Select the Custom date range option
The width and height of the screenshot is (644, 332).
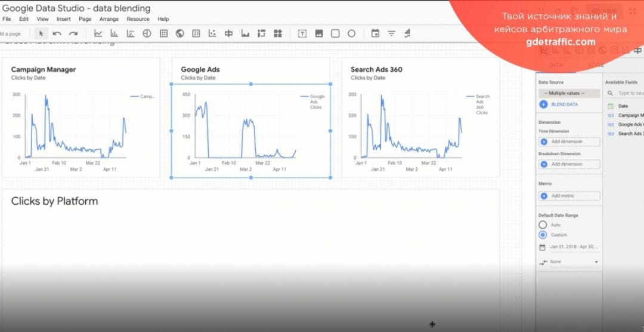click(x=543, y=235)
